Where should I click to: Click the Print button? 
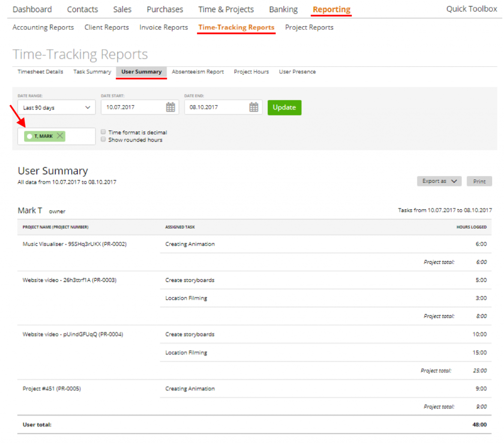coord(479,181)
